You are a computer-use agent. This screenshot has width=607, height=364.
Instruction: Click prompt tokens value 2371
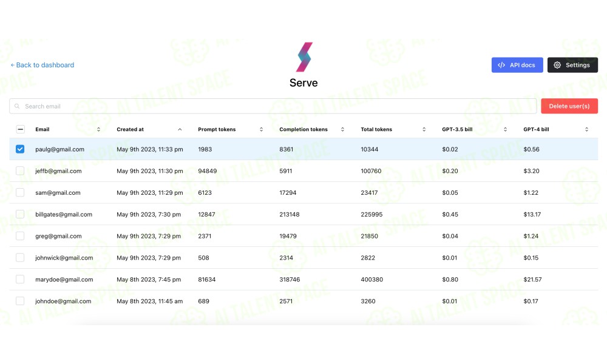click(205, 236)
